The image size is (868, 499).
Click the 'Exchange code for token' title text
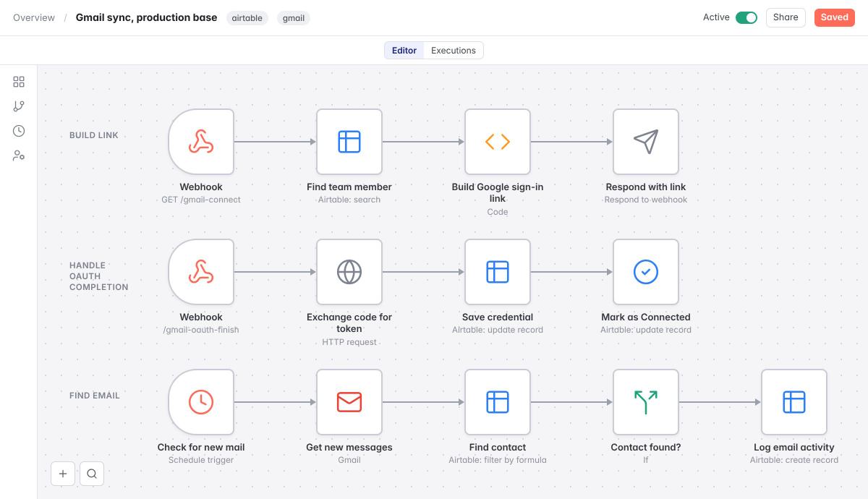click(x=349, y=323)
